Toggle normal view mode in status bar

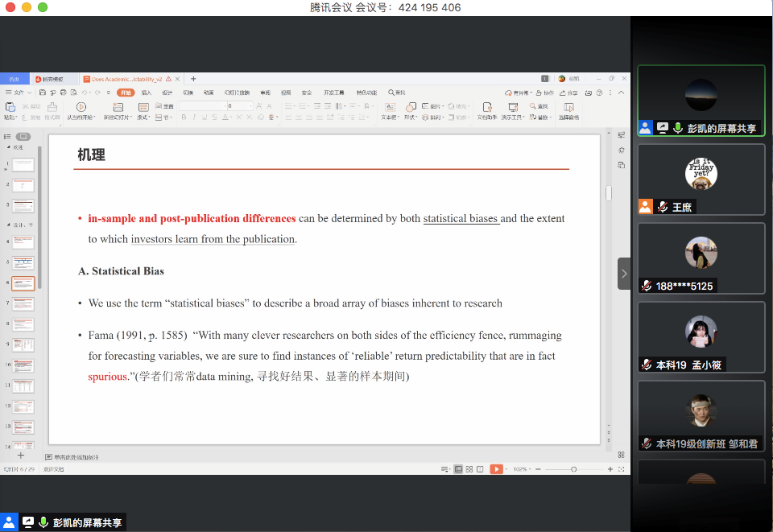(458, 469)
